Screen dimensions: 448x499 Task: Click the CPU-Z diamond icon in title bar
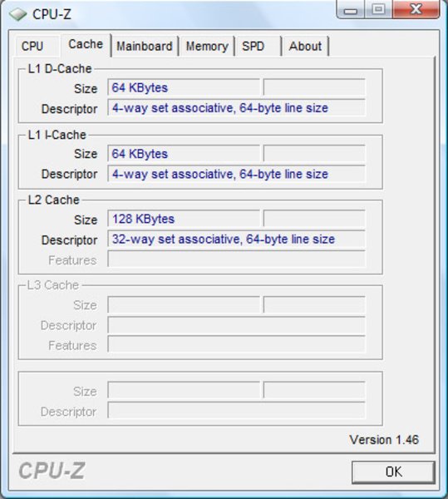pyautogui.click(x=17, y=14)
